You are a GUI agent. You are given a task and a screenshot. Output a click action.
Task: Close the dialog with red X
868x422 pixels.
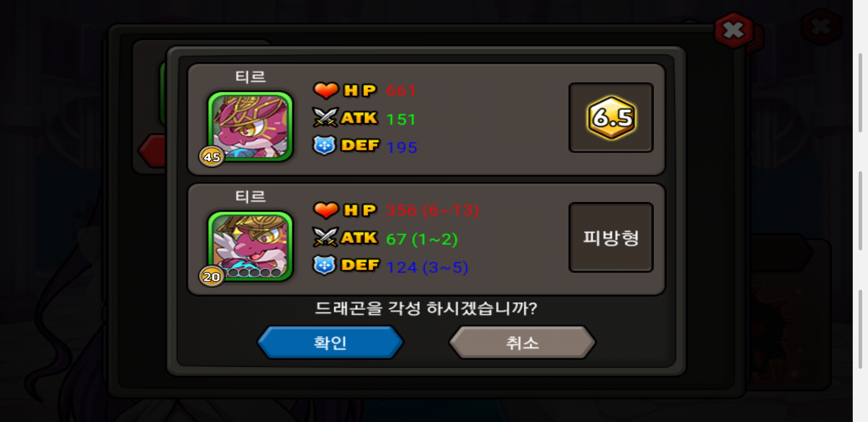coord(733,30)
